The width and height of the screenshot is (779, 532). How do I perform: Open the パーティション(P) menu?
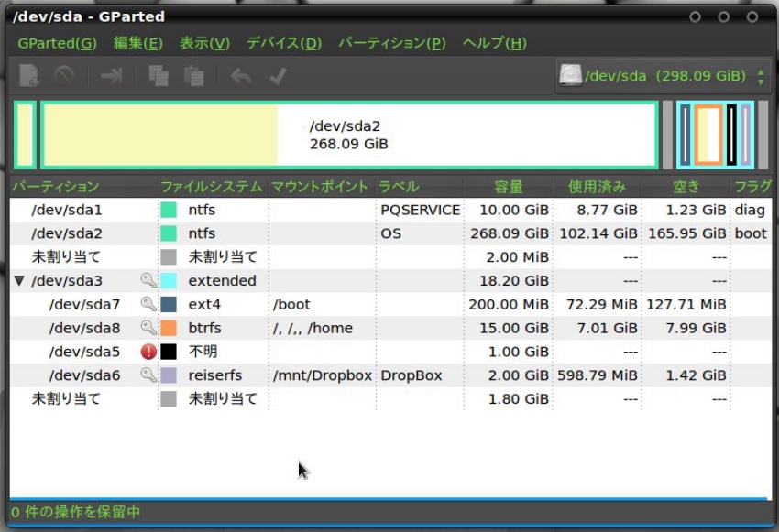(x=392, y=43)
